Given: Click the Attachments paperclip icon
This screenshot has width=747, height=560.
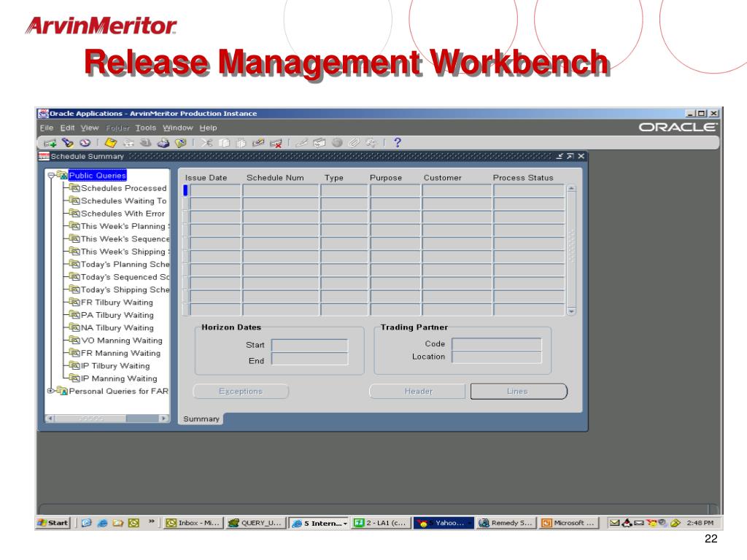Looking at the screenshot, I should 354,143.
